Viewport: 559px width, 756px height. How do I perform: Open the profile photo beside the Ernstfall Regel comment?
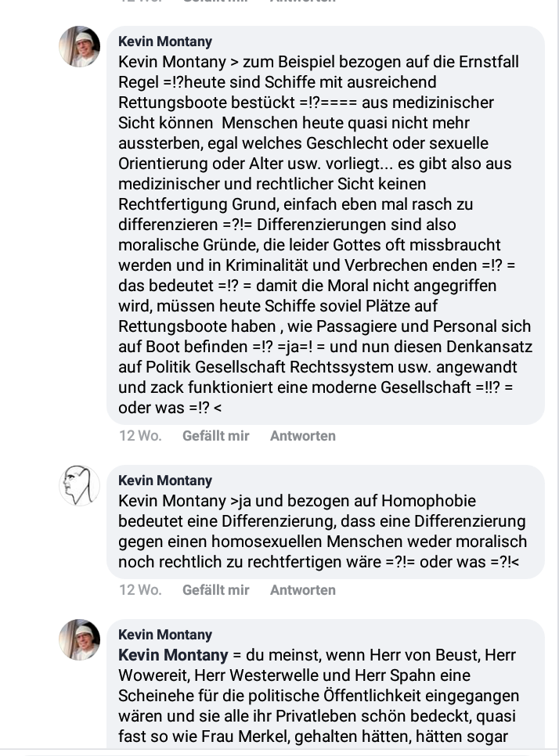pos(80,46)
